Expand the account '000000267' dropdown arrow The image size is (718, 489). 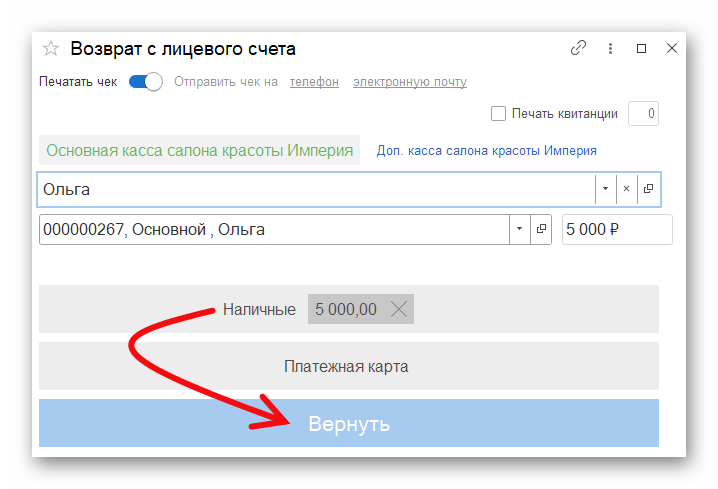pos(519,229)
